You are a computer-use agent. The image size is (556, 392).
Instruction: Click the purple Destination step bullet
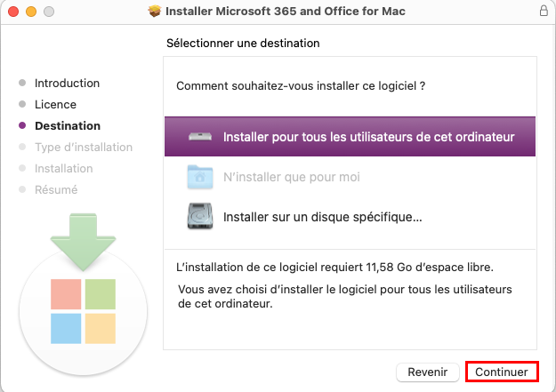tap(22, 125)
